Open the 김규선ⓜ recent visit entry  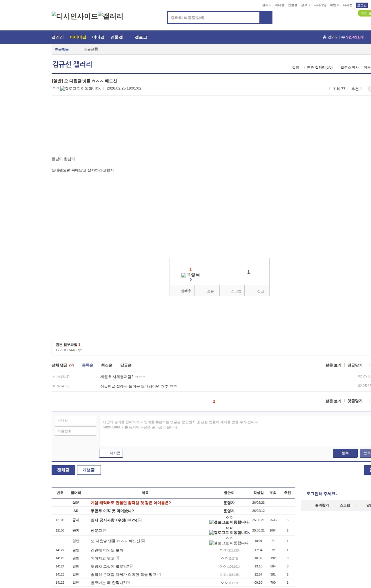91,49
